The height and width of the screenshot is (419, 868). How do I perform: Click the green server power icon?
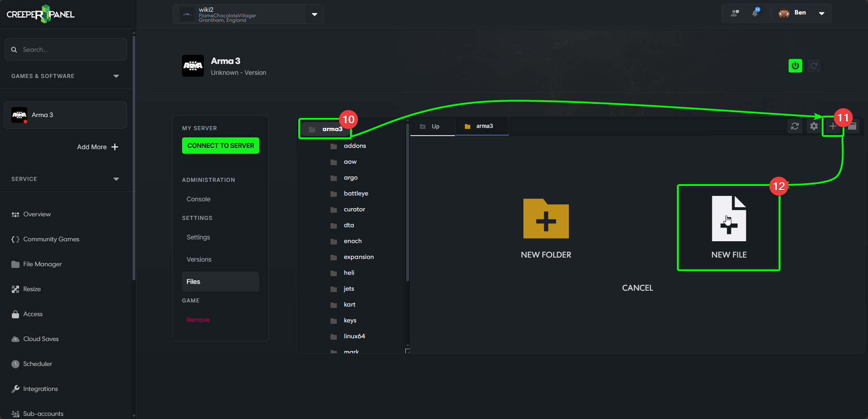click(795, 65)
